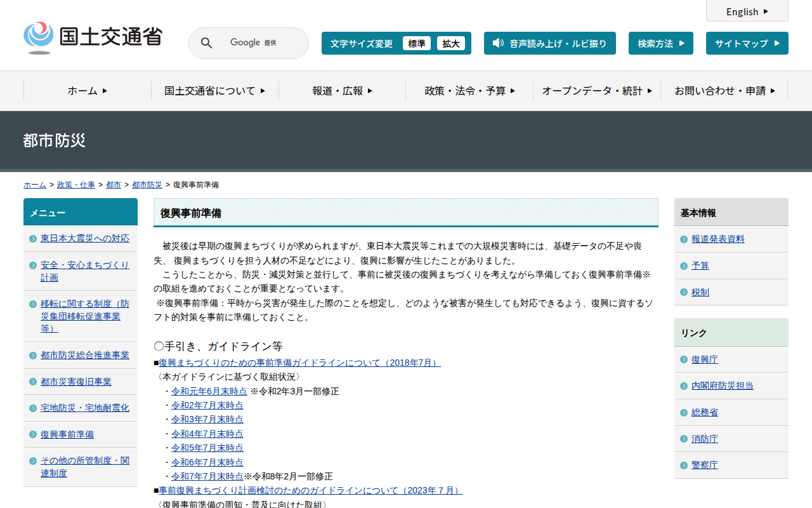Click the bullet icon beside 総務省

[684, 413]
